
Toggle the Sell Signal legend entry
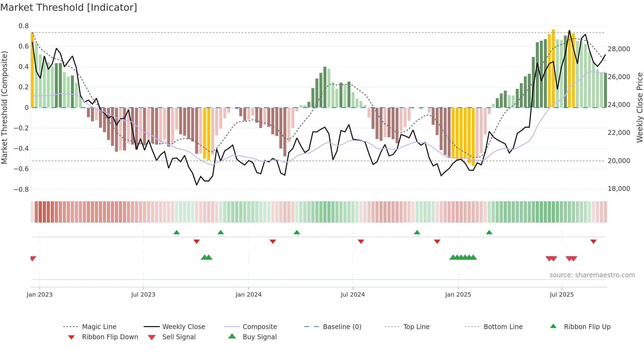click(172, 337)
